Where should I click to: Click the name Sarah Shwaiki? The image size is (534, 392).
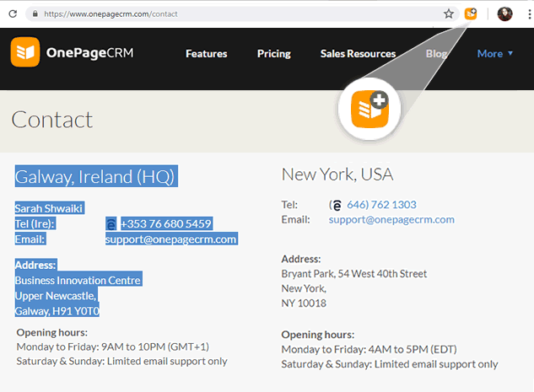click(x=49, y=208)
